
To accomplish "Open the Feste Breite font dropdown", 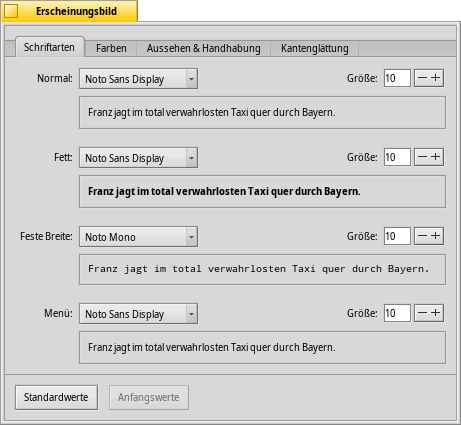I will (x=138, y=237).
